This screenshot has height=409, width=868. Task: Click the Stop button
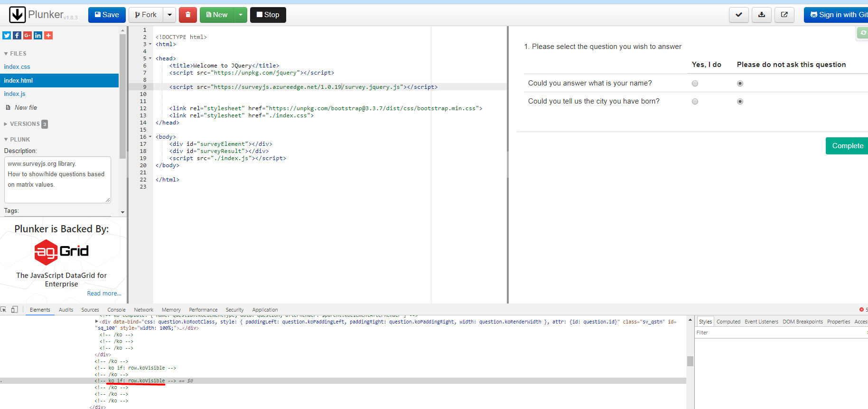click(x=268, y=15)
